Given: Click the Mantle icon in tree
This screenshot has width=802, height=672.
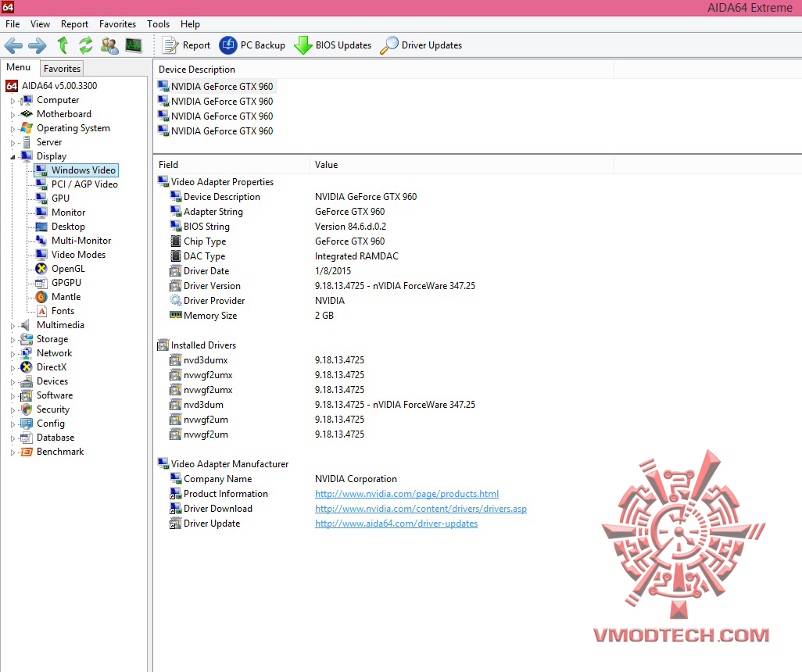Looking at the screenshot, I should click(x=41, y=297).
